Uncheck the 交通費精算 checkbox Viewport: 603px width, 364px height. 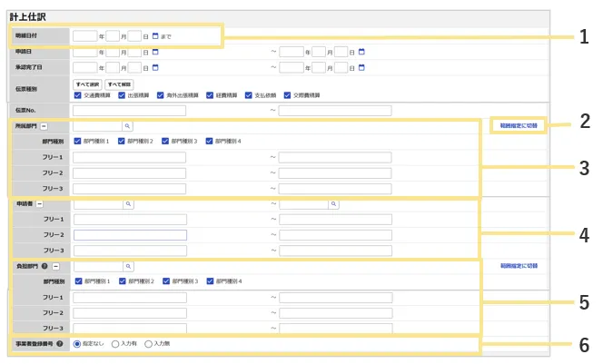tap(77, 94)
